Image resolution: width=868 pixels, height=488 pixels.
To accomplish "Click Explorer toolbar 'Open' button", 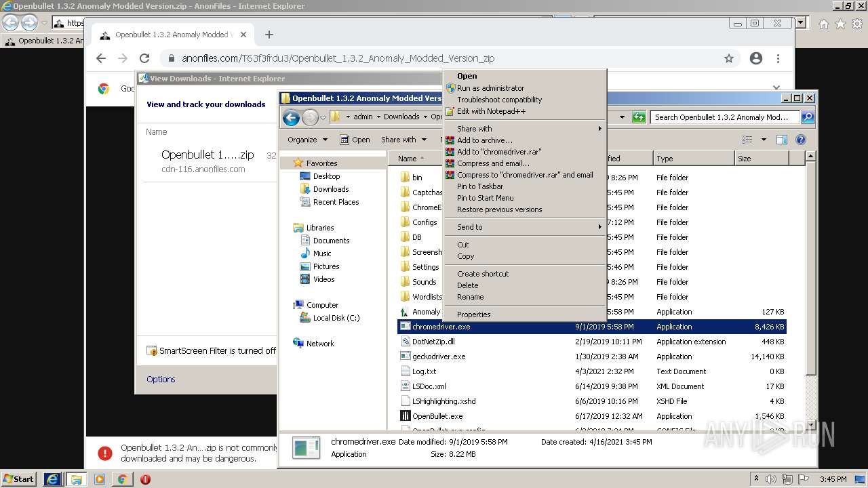I will (355, 140).
